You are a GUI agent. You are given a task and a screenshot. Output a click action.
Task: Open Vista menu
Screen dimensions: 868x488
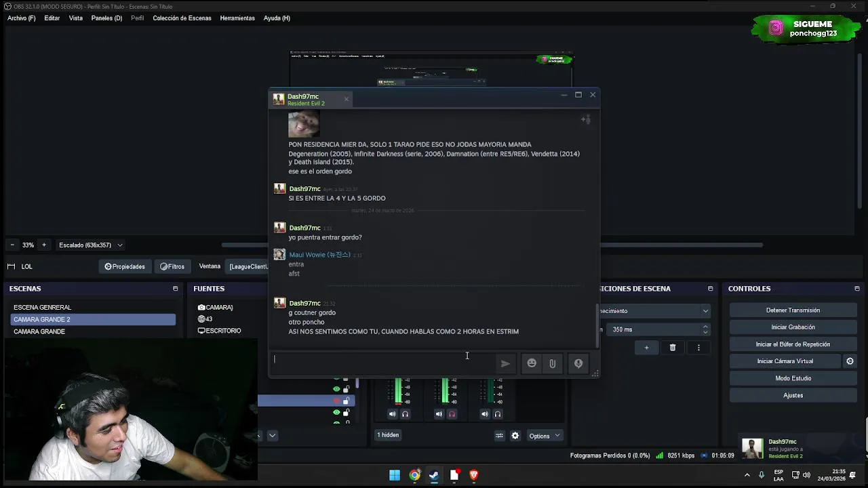coord(76,18)
